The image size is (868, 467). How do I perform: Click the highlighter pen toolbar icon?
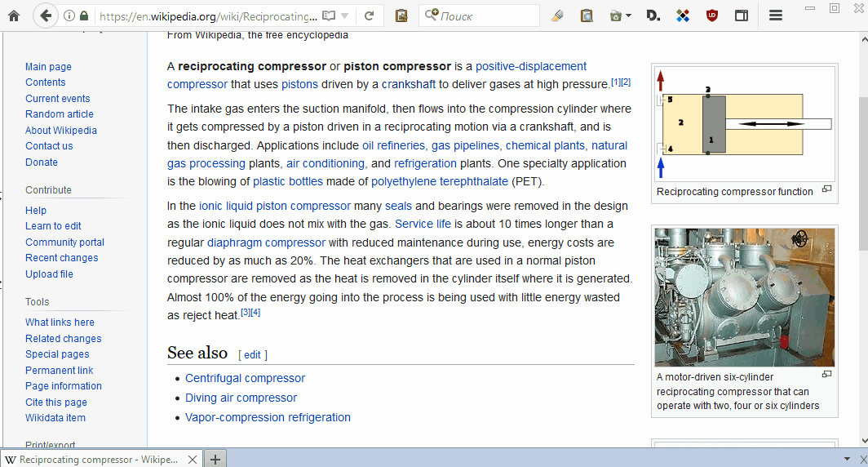(557, 16)
